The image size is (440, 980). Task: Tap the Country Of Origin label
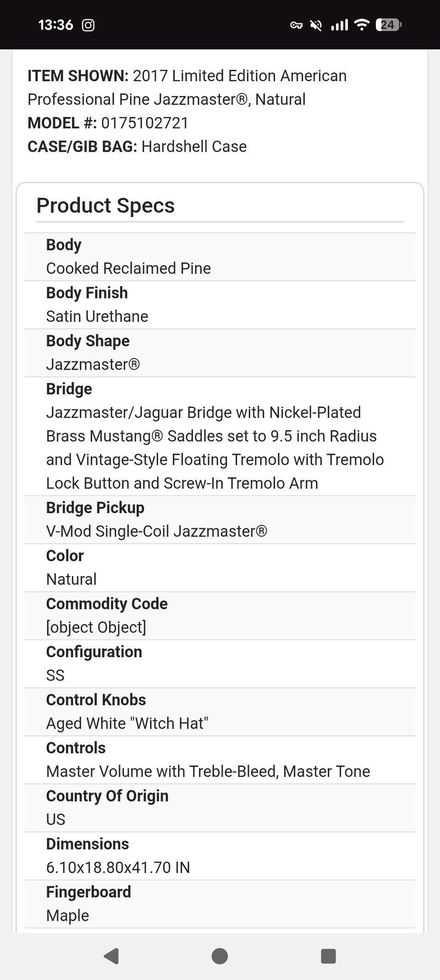pyautogui.click(x=107, y=796)
